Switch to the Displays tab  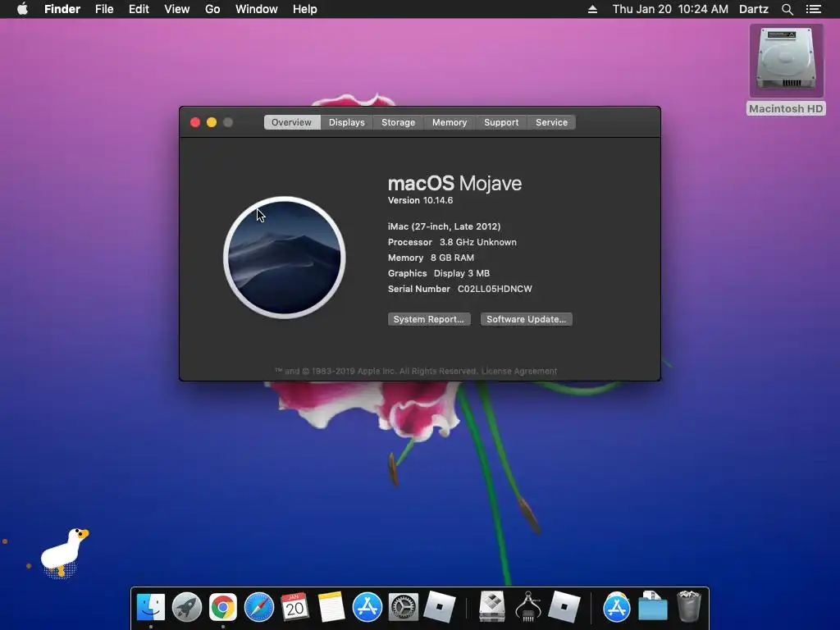347,122
